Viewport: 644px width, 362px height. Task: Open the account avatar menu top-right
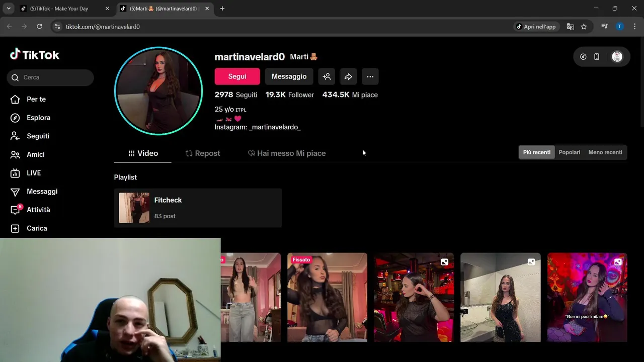pos(617,57)
